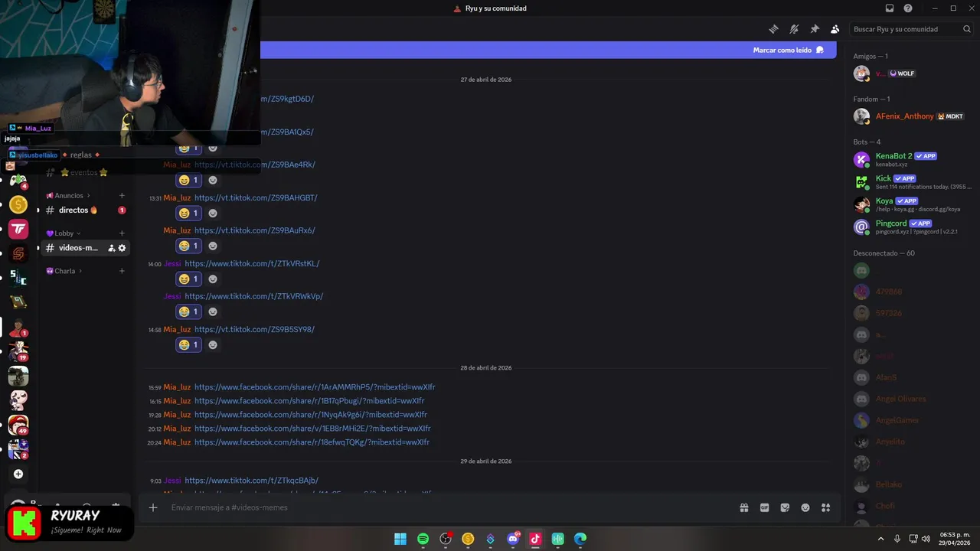Open KenaBot 2 bot in member list

909,159
